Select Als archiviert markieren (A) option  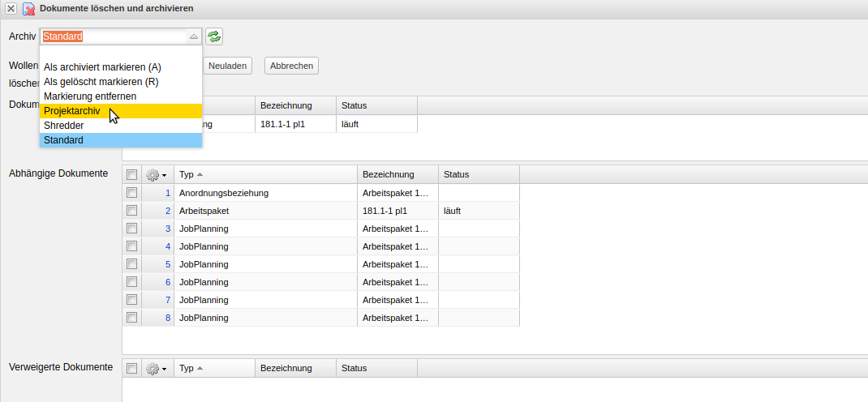pyautogui.click(x=102, y=67)
